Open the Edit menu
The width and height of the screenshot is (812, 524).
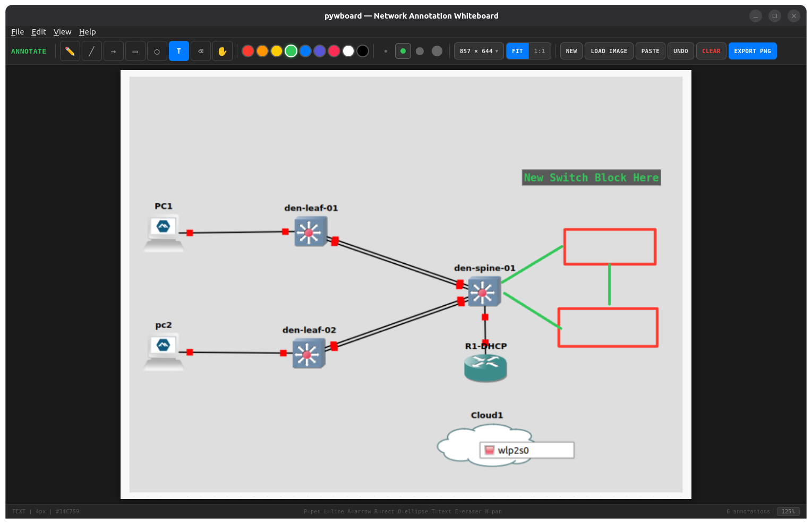click(x=38, y=31)
